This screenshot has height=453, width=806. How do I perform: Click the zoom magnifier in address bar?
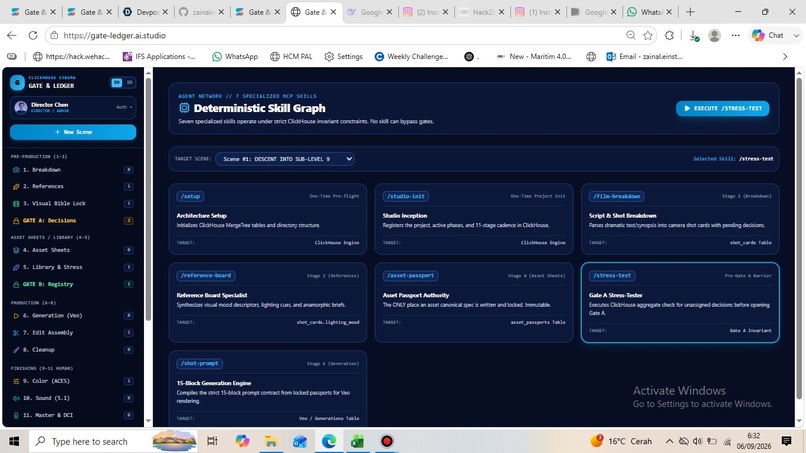631,35
